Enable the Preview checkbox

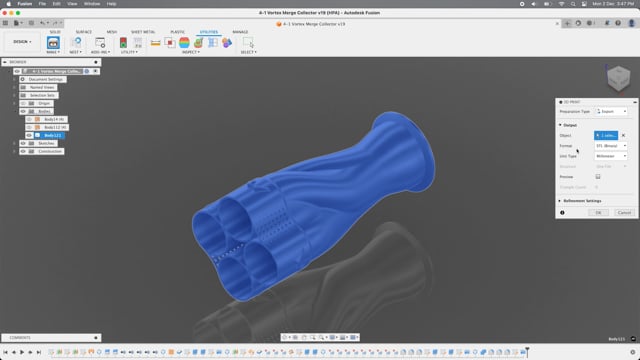pyautogui.click(x=598, y=177)
